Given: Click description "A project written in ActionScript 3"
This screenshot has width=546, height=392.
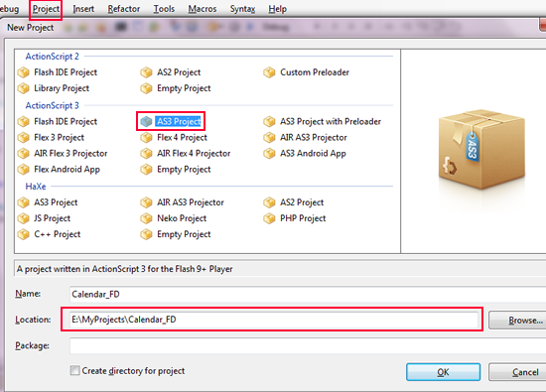Looking at the screenshot, I should pos(124,269).
